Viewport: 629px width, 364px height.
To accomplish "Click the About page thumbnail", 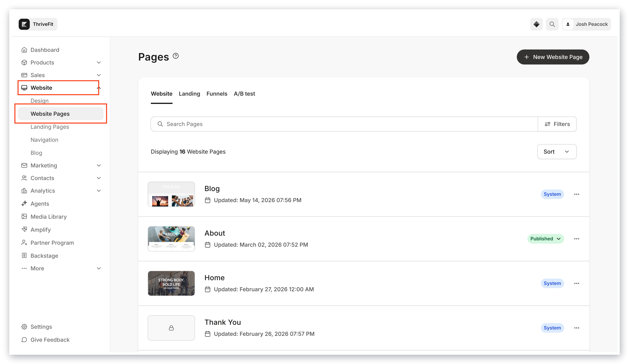I will pos(171,239).
